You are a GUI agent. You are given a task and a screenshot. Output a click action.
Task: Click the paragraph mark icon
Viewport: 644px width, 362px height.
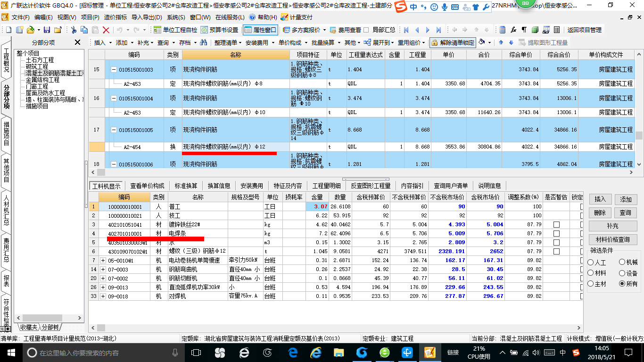tap(524, 30)
